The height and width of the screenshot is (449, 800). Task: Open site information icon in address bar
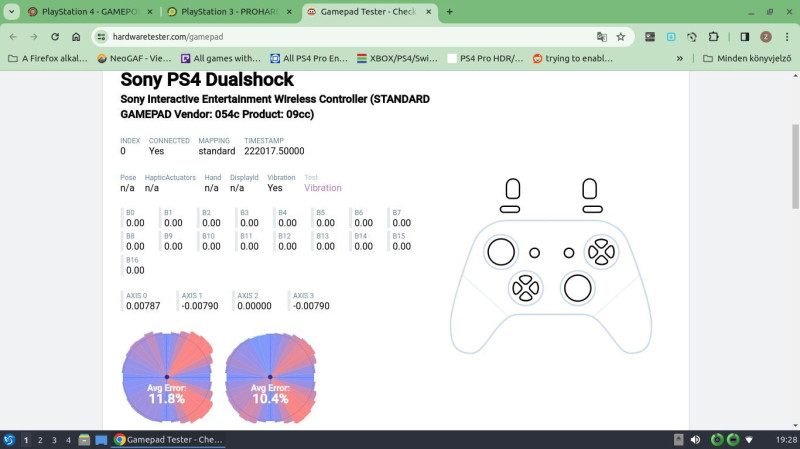(102, 37)
